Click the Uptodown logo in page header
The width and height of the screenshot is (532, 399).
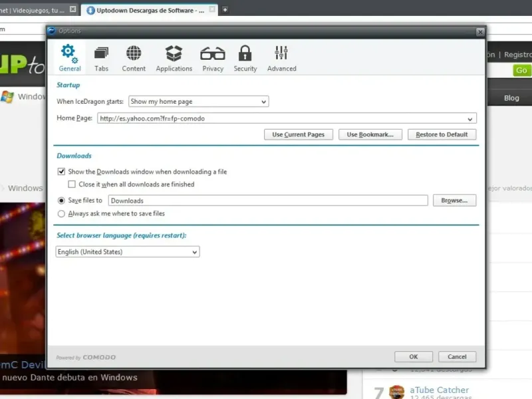click(23, 64)
